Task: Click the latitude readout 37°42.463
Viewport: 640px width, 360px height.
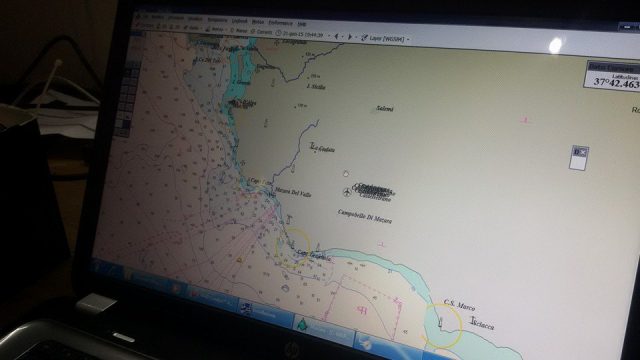Action: tap(616, 83)
